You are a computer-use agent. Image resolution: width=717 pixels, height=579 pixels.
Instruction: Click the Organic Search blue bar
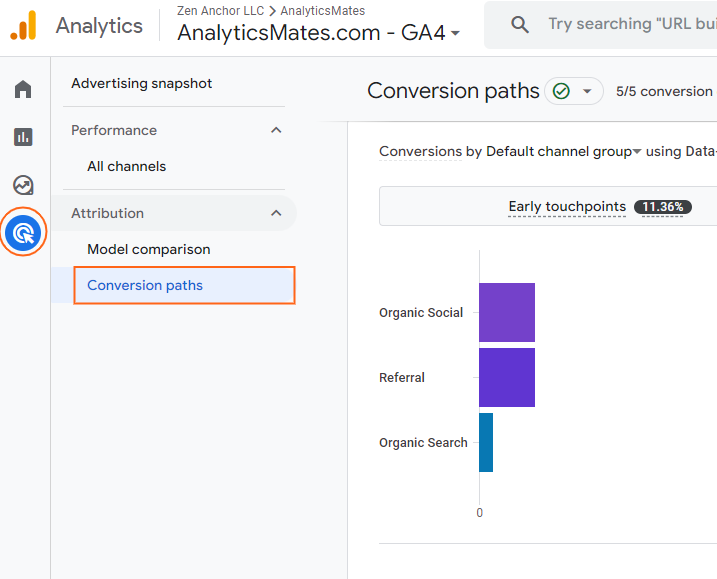tap(486, 442)
